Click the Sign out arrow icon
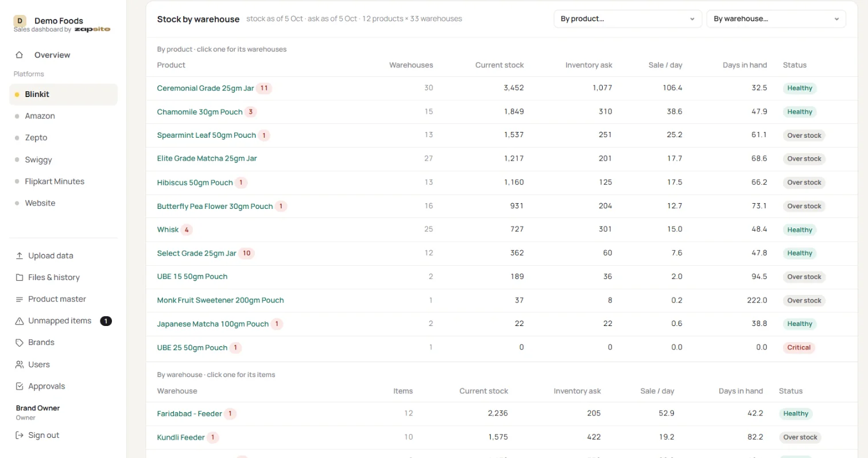The width and height of the screenshot is (868, 458). pos(20,435)
